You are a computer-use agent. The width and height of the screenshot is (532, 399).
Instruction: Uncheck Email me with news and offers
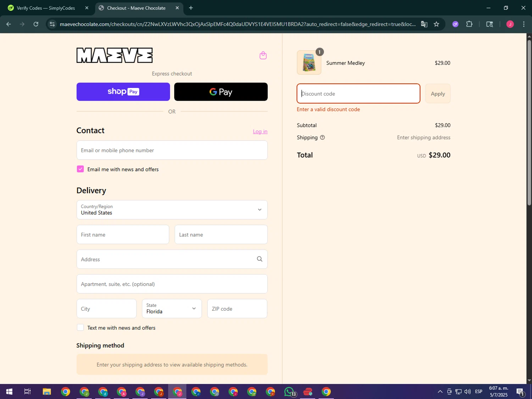(x=80, y=169)
